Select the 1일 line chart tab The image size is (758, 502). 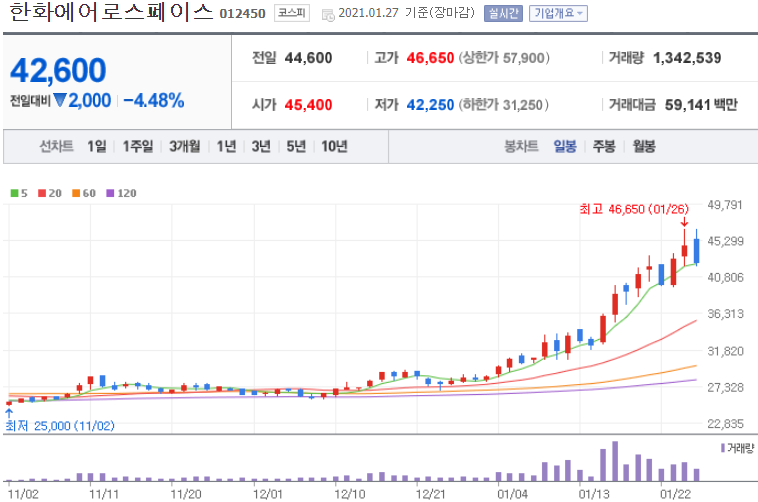pos(97,146)
